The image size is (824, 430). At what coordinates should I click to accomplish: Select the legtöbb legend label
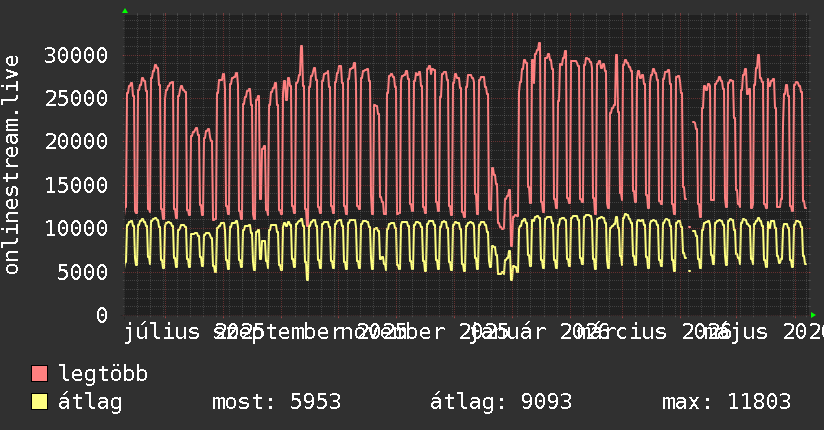click(x=103, y=374)
